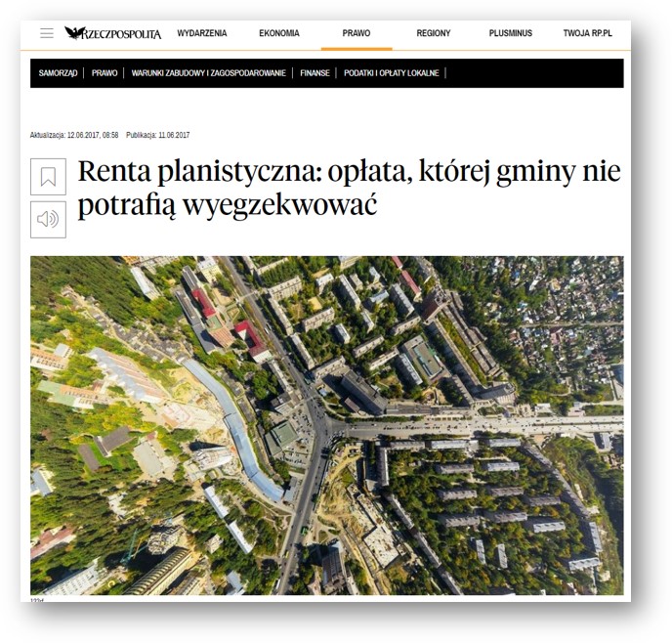Play article audio with the speaker icon

tap(48, 220)
